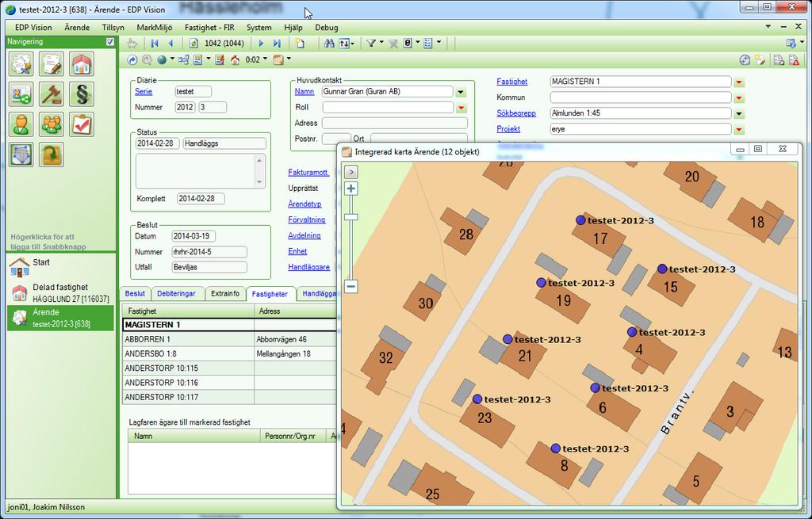Viewport: 812px width, 519px height.
Task: Click the Beslut Utfall field showing Beviljas
Action: 209,268
